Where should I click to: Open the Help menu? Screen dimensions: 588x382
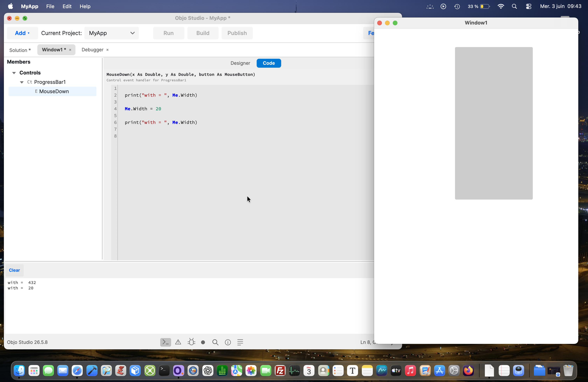point(85,6)
